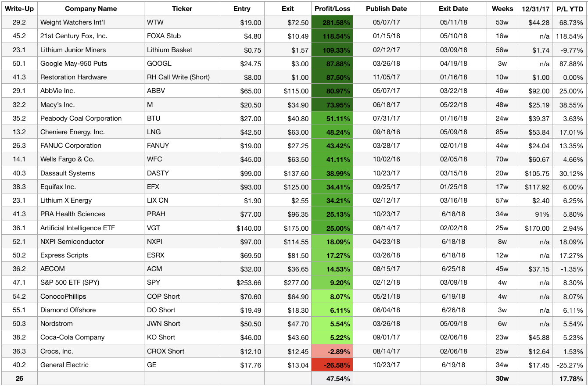Select the Crocs, Inc. cell
588x386 pixels.
tap(91, 351)
